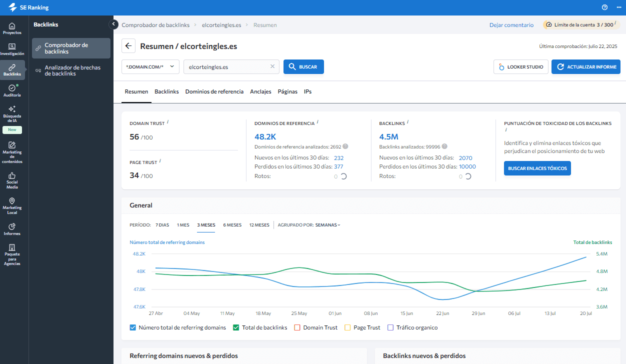Click help icon after Dominios de referencia analizados

(345, 146)
